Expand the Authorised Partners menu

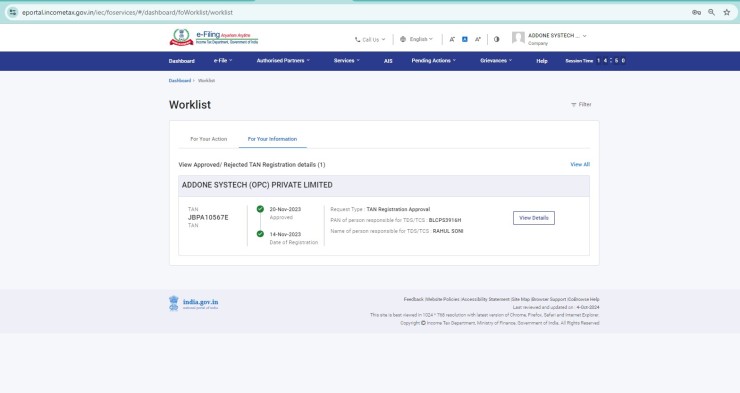click(283, 60)
